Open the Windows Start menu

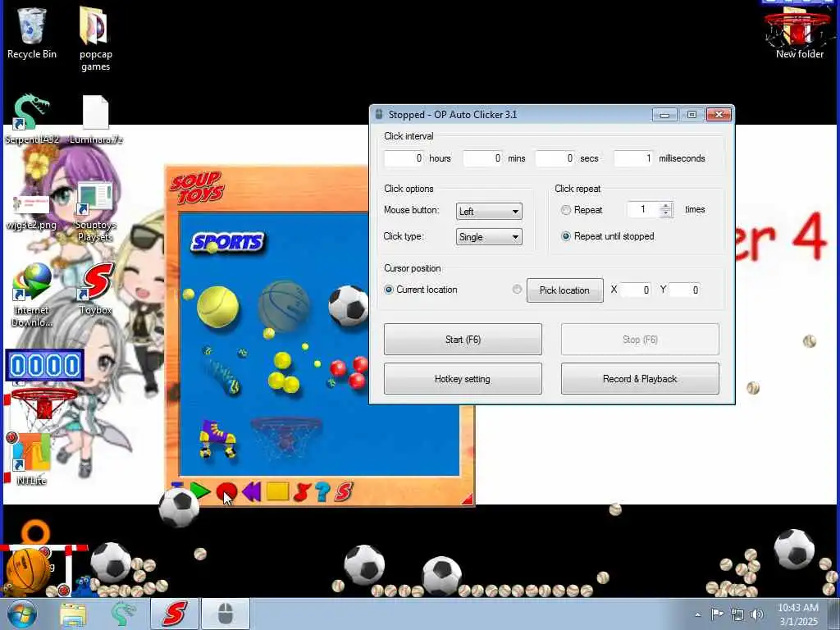[21, 614]
